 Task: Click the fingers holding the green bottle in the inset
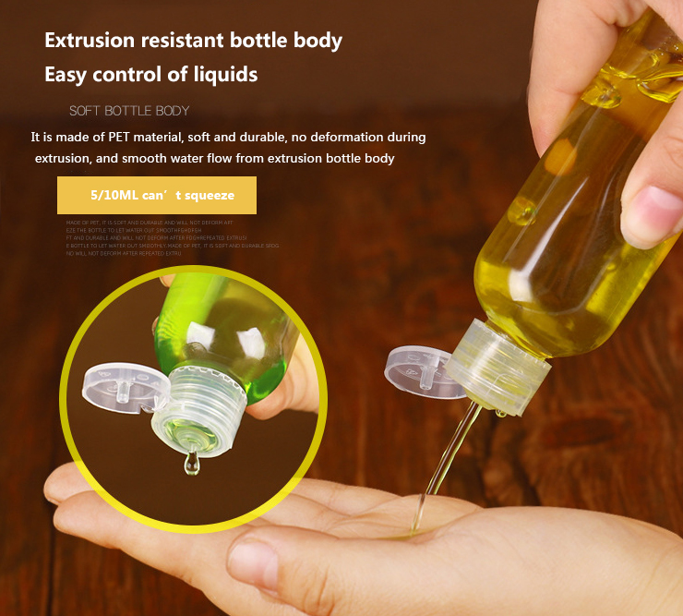(x=285, y=383)
